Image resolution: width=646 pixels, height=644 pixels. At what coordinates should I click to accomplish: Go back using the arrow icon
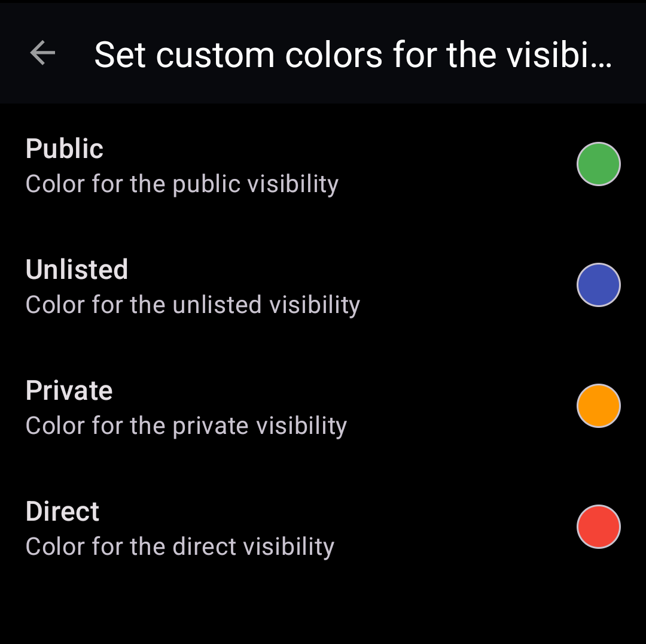click(42, 54)
